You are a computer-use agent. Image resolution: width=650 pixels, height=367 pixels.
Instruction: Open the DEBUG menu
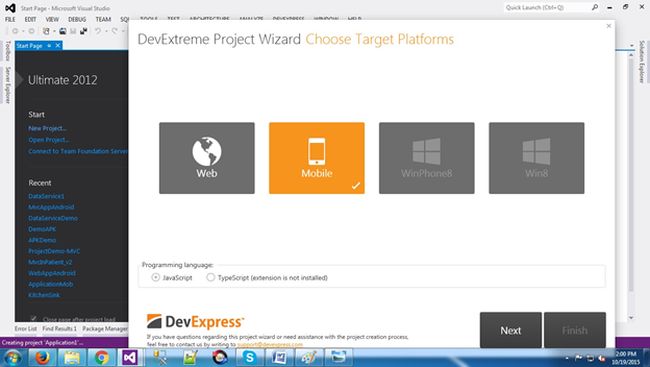click(x=77, y=19)
